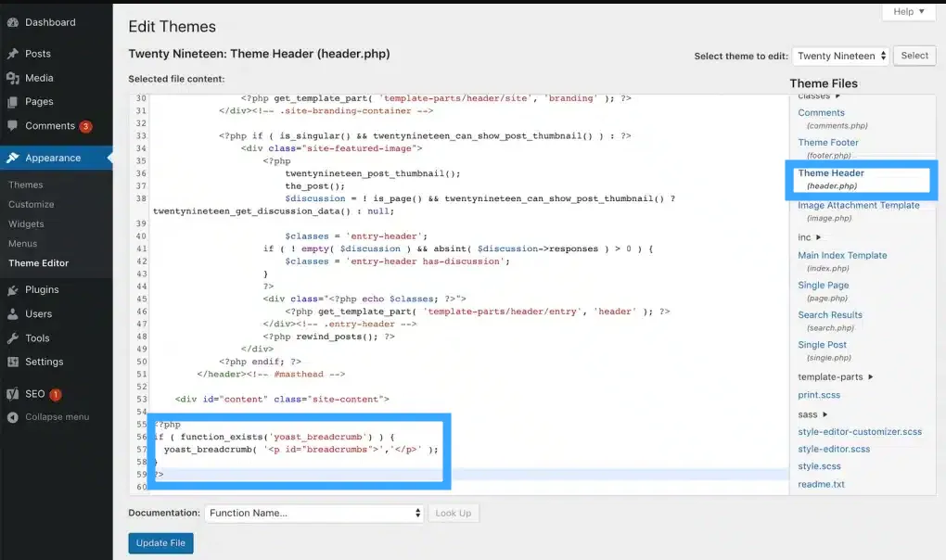Image resolution: width=946 pixels, height=560 pixels.
Task: Click the Yoast SEO icon
Action: pyautogui.click(x=13, y=394)
